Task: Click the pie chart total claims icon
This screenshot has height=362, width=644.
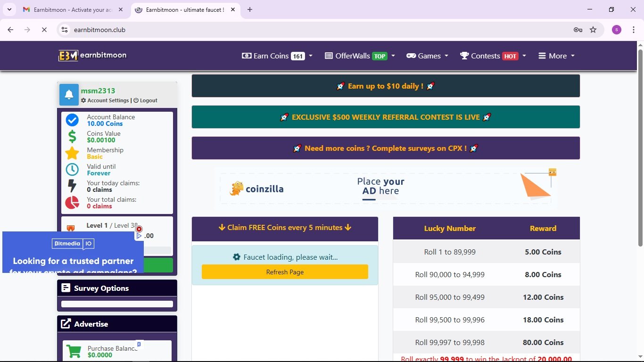Action: [72, 203]
